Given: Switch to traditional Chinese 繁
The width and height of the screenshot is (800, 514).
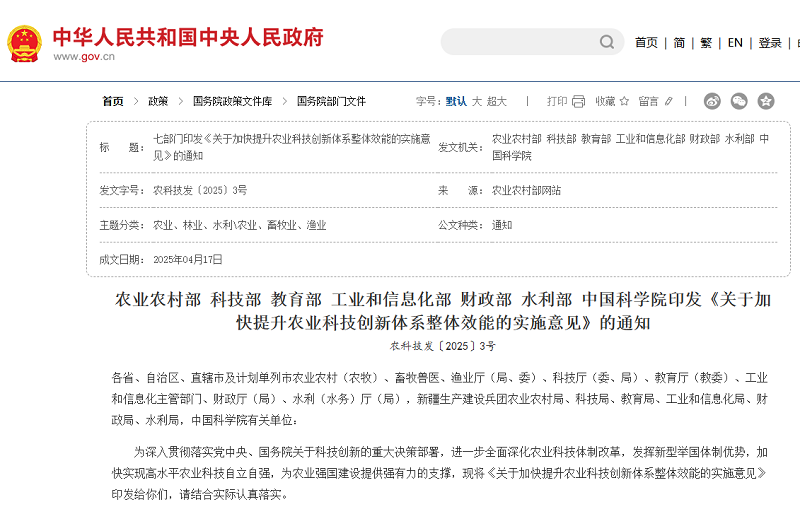Looking at the screenshot, I should pos(706,43).
